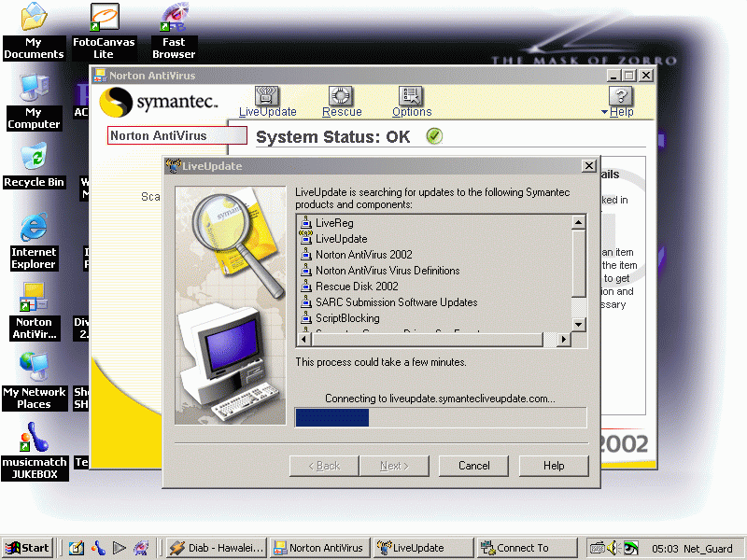Close the Norton AntiVirus window
Viewport: 747px width, 560px height.
pos(645,76)
